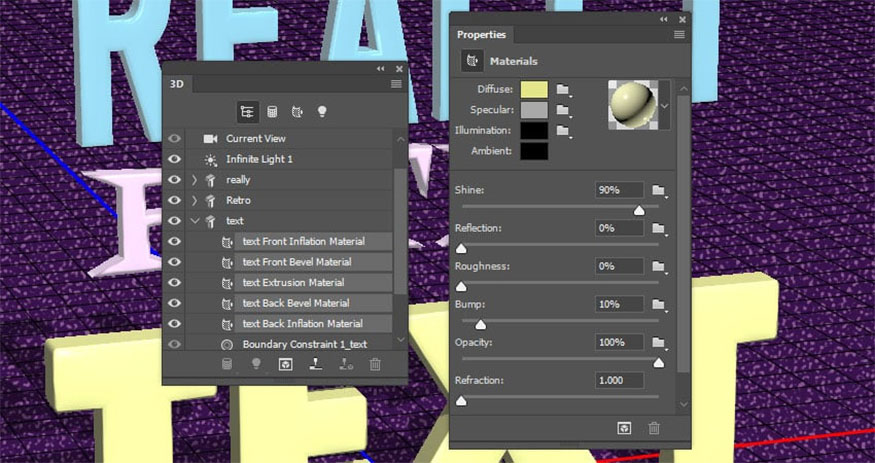
Task: Open Properties panel options menu
Action: coord(679,35)
